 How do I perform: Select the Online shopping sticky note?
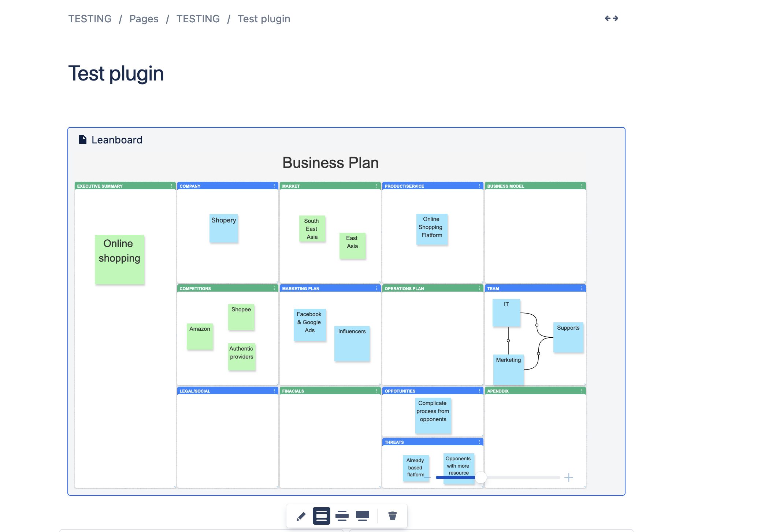coord(119,259)
